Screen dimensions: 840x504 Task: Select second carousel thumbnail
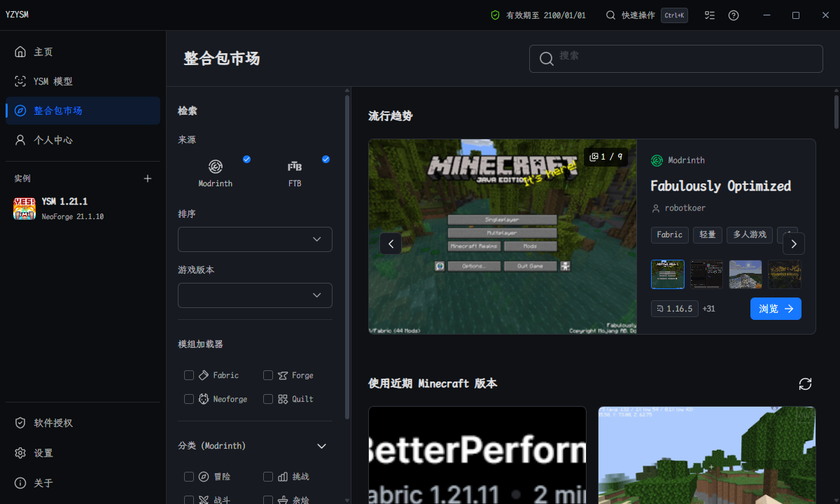tap(706, 274)
